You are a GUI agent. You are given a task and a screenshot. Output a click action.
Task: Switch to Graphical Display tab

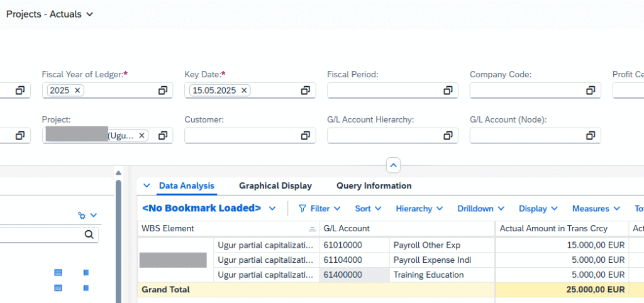(x=275, y=186)
